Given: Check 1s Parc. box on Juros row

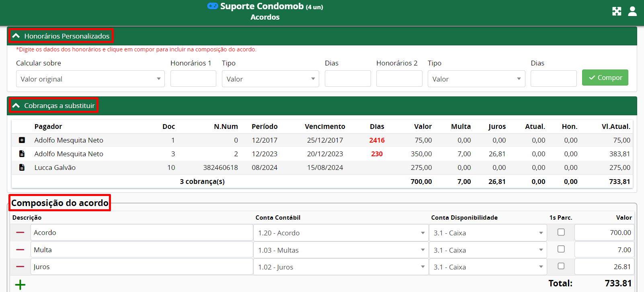Looking at the screenshot, I should click(x=561, y=266).
